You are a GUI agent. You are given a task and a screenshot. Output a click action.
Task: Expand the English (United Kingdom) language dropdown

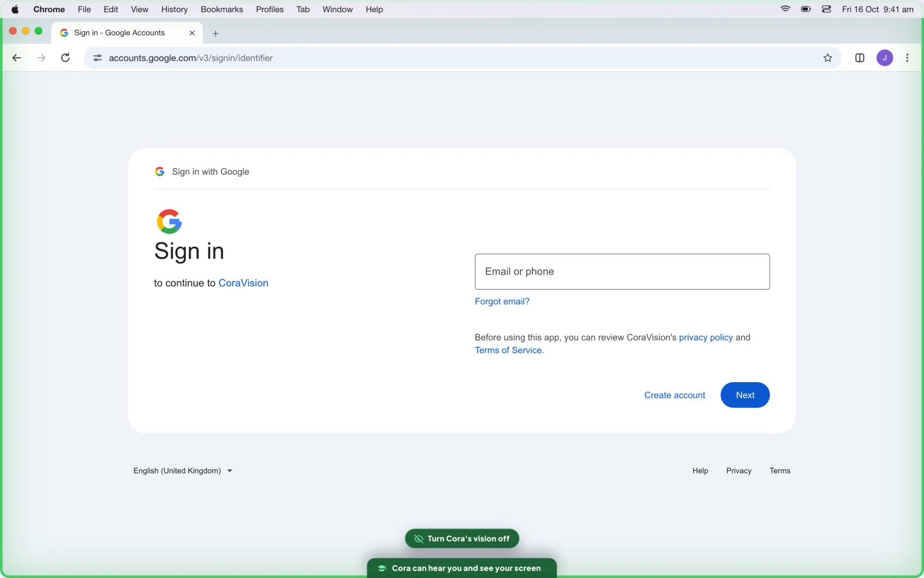click(x=182, y=470)
